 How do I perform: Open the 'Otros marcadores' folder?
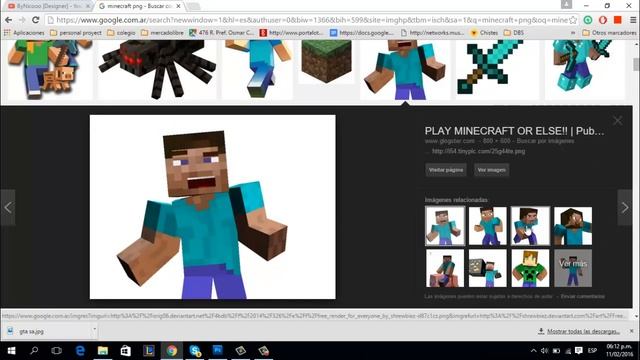[610, 33]
